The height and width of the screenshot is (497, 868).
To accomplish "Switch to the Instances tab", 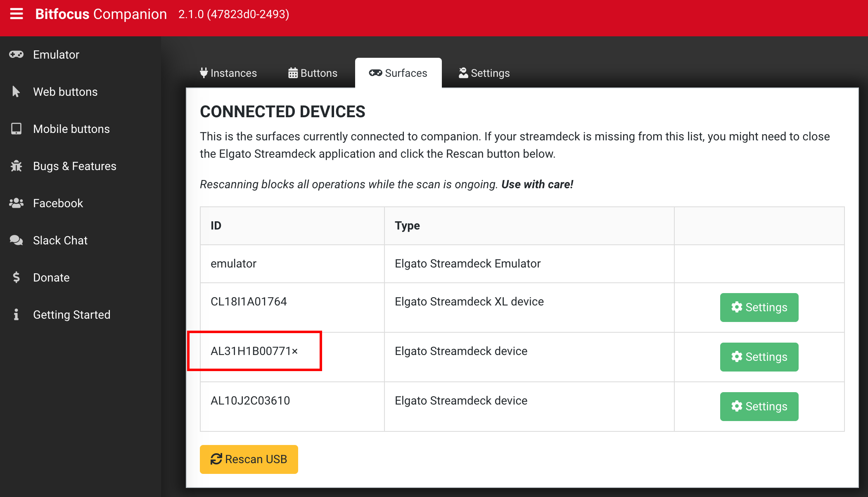I will click(x=228, y=73).
